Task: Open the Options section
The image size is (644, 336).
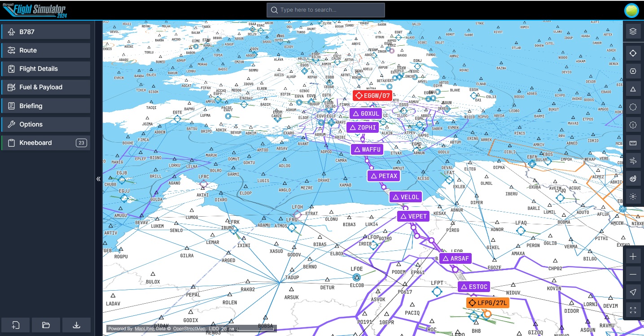Action: [46, 124]
